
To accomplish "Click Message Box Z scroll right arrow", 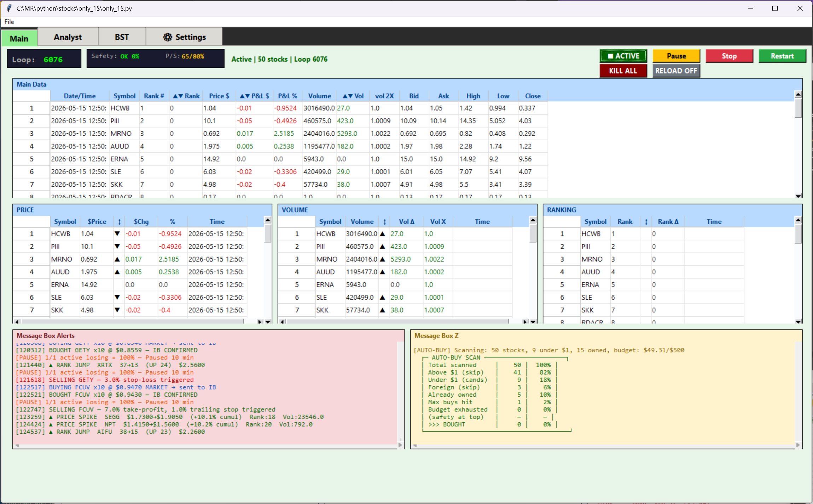I will (x=798, y=445).
